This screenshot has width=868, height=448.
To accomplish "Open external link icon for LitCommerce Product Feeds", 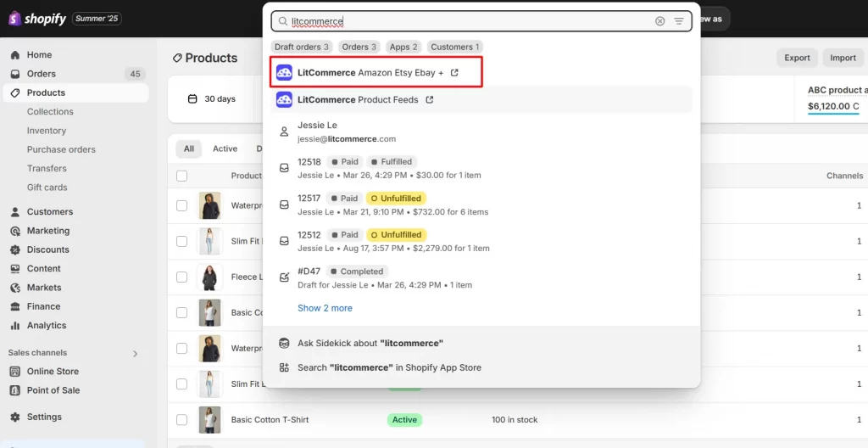I will pyautogui.click(x=429, y=100).
